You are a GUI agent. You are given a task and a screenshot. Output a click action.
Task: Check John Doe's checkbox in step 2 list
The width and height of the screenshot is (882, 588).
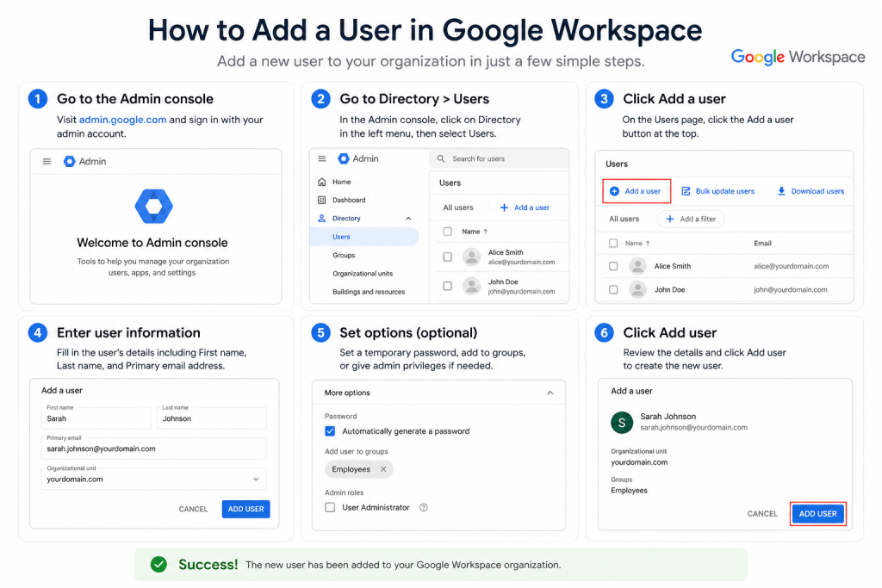coord(447,286)
